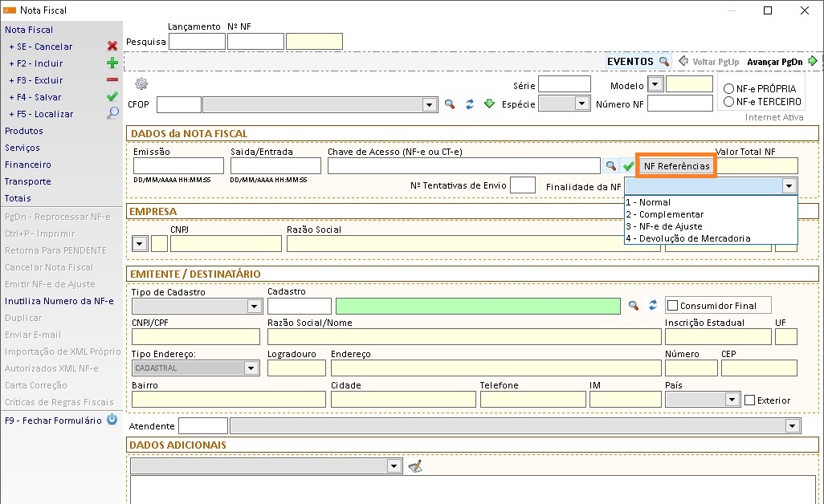This screenshot has height=504, width=824.
Task: Click the green plus Incluir icon
Action: coord(112,63)
